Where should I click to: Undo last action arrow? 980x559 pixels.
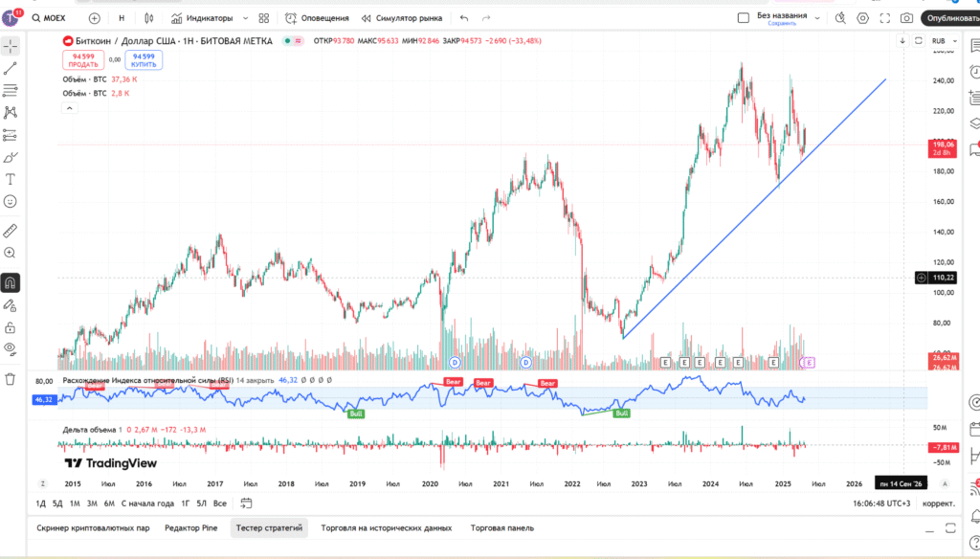point(464,18)
